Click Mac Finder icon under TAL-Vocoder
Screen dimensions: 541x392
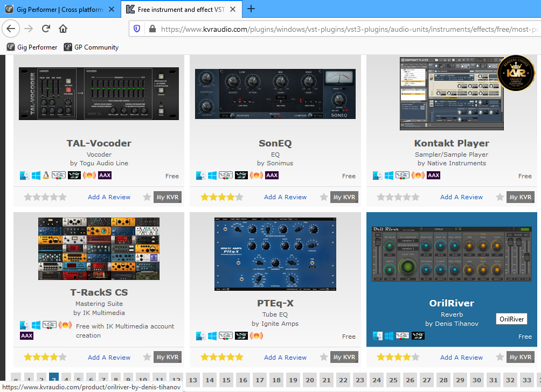(x=24, y=176)
